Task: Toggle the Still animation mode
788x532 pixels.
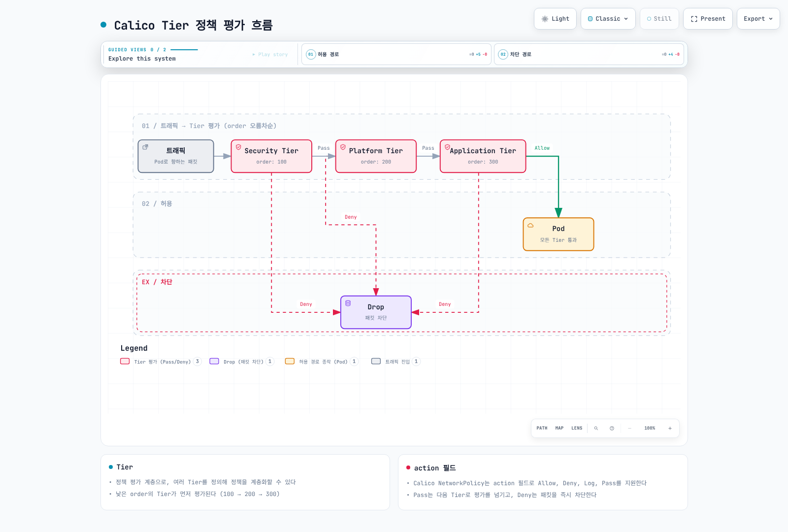Action: (x=659, y=19)
